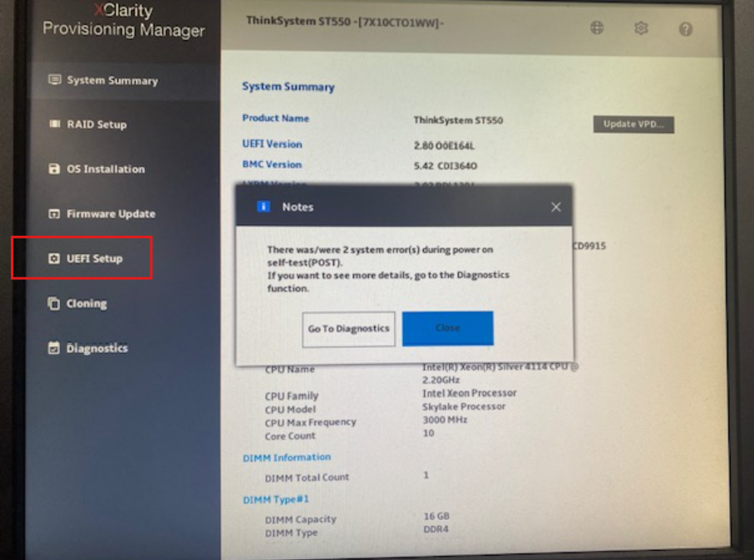Click the Intel Xeon Processor value
Image resolution: width=754 pixels, height=560 pixels.
point(470,393)
